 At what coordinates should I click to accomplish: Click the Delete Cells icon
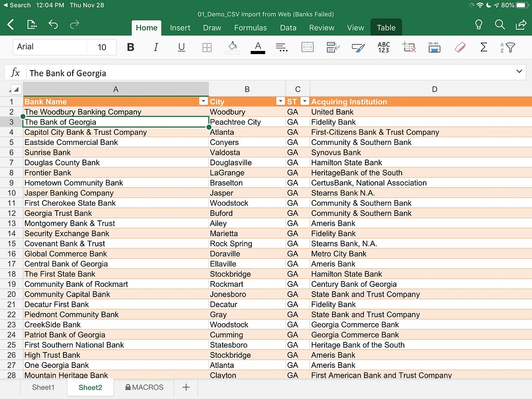[x=409, y=47]
